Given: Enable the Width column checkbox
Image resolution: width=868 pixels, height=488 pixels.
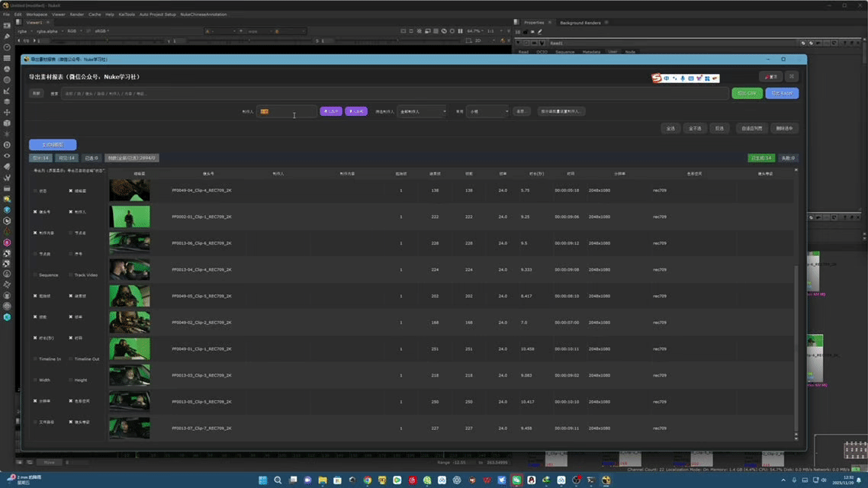Looking at the screenshot, I should click(x=35, y=380).
